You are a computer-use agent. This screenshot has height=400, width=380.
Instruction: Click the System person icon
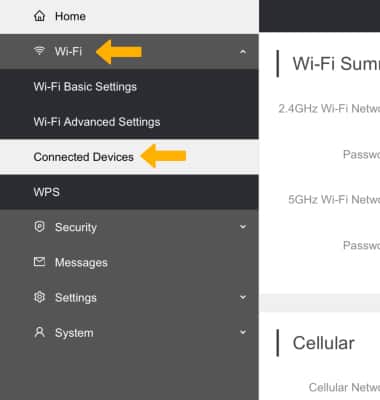click(39, 332)
